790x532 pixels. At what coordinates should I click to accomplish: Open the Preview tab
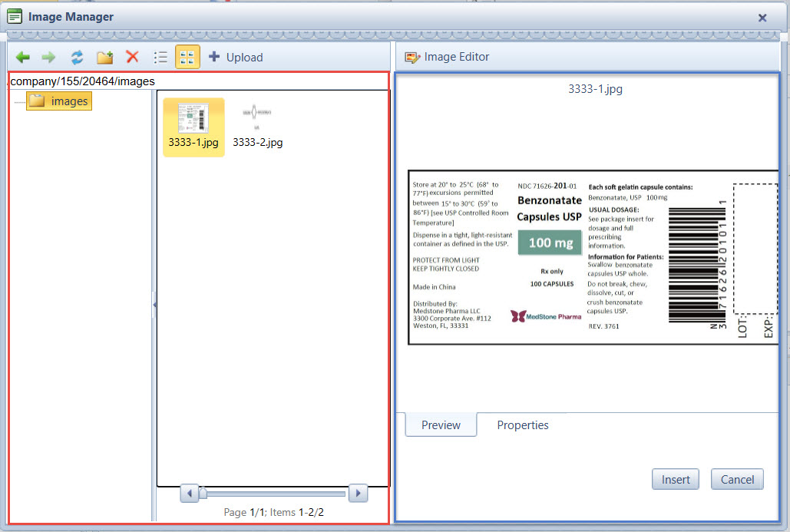[x=441, y=425]
